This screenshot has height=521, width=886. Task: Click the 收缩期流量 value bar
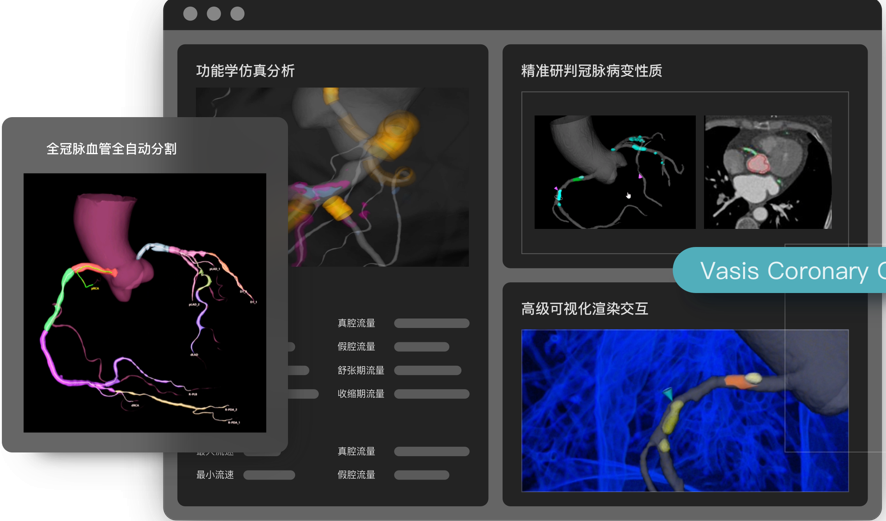pos(431,394)
